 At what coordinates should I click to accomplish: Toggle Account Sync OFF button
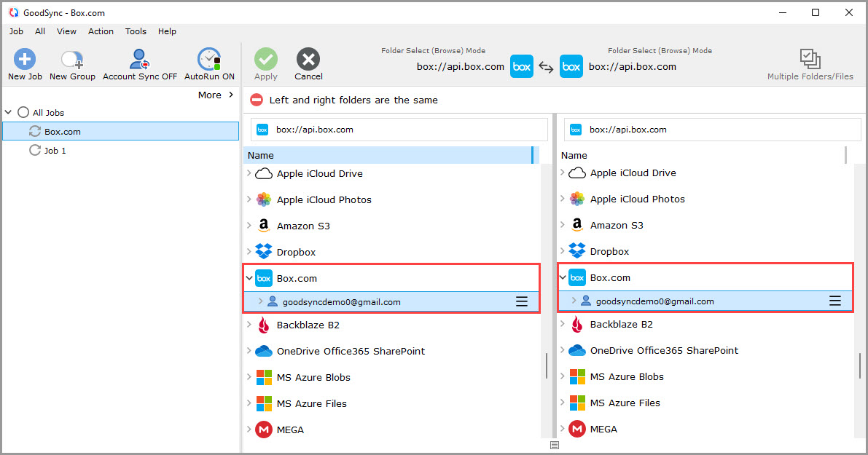click(x=139, y=65)
